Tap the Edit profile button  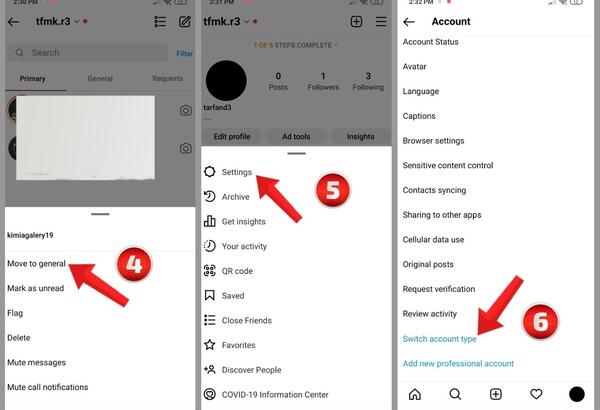(x=232, y=137)
